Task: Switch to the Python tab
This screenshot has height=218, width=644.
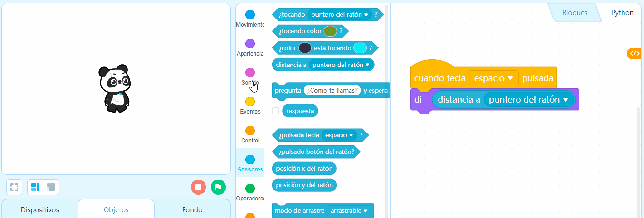Action: 622,13
